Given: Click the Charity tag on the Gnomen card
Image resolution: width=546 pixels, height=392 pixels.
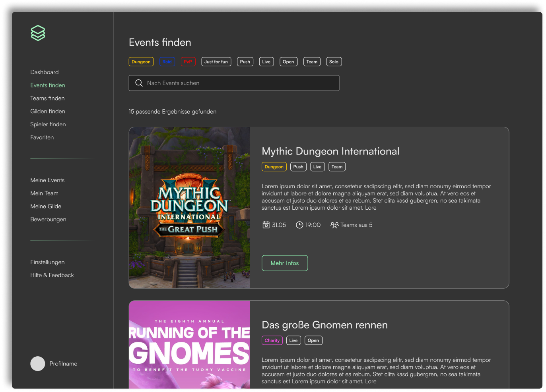Looking at the screenshot, I should 272,340.
